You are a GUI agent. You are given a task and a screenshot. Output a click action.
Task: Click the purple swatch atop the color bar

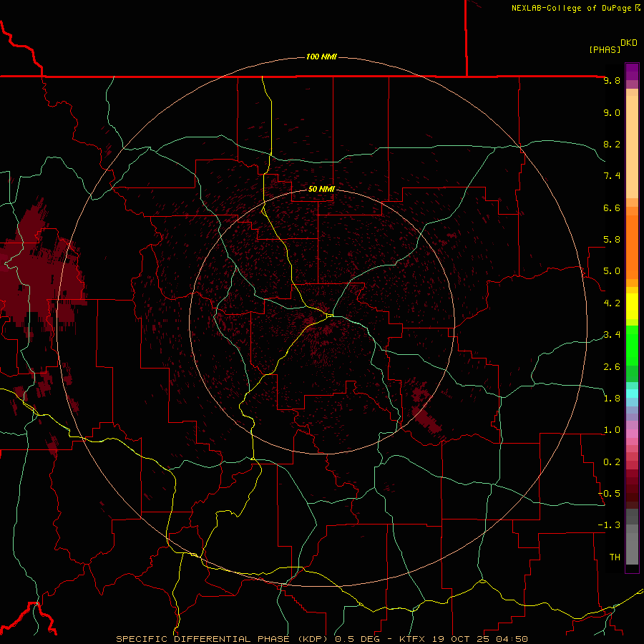[632, 72]
